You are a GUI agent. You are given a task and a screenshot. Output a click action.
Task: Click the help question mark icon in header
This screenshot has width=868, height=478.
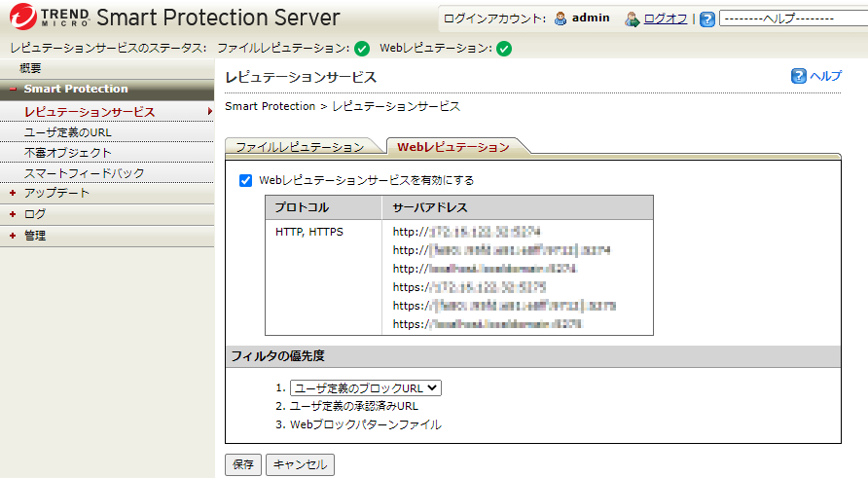pyautogui.click(x=707, y=18)
